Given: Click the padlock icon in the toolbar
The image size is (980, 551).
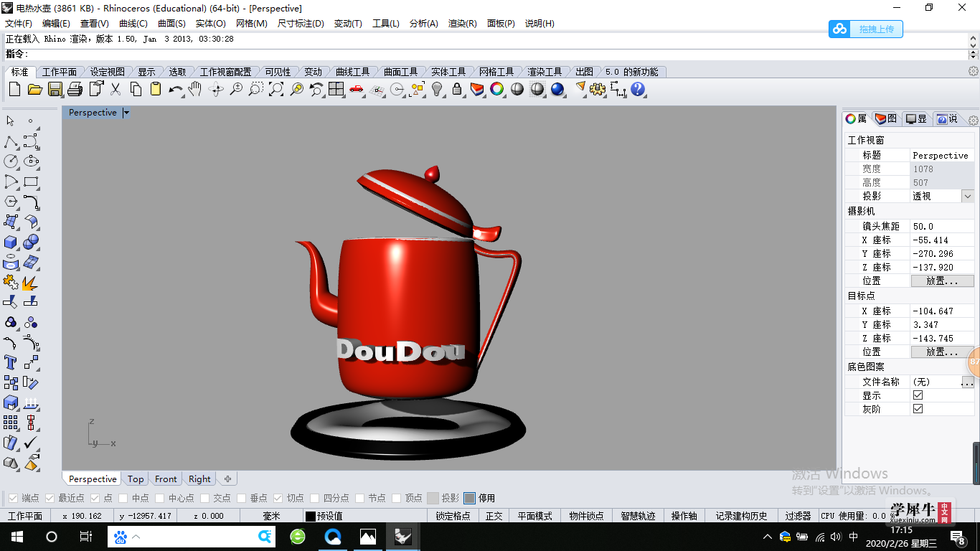Looking at the screenshot, I should coord(457,89).
